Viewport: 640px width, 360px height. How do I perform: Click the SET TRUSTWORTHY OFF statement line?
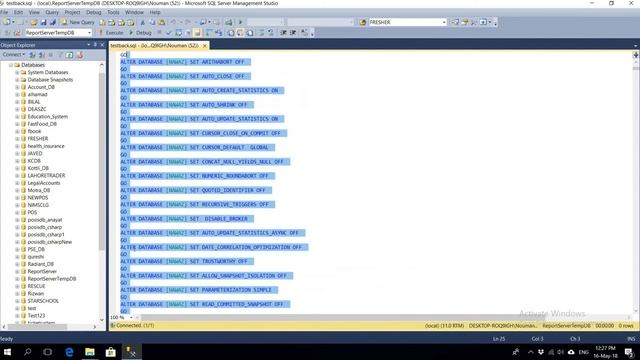click(x=187, y=261)
